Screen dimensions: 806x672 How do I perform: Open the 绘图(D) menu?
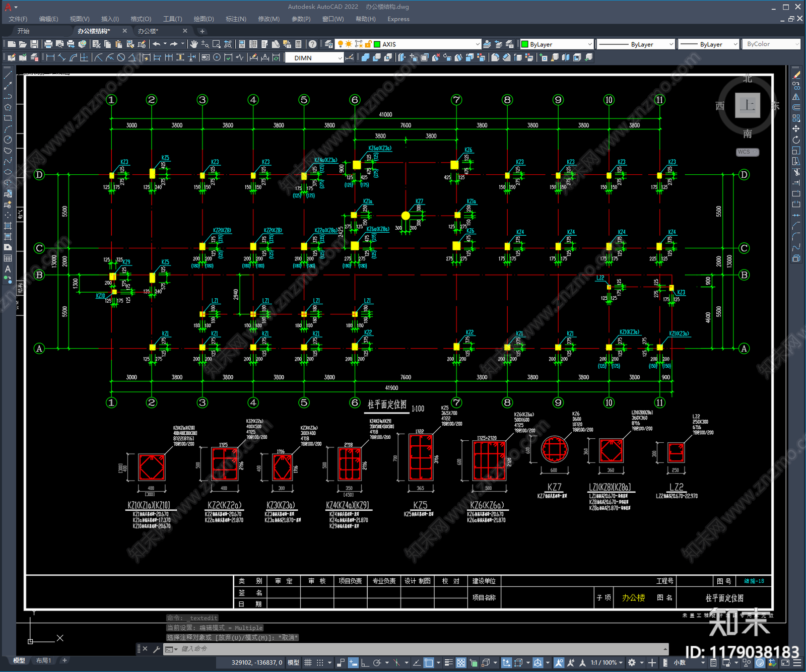[204, 19]
